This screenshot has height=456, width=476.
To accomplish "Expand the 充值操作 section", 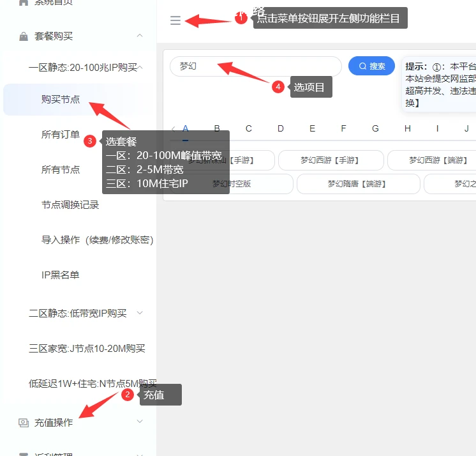I will (140, 422).
